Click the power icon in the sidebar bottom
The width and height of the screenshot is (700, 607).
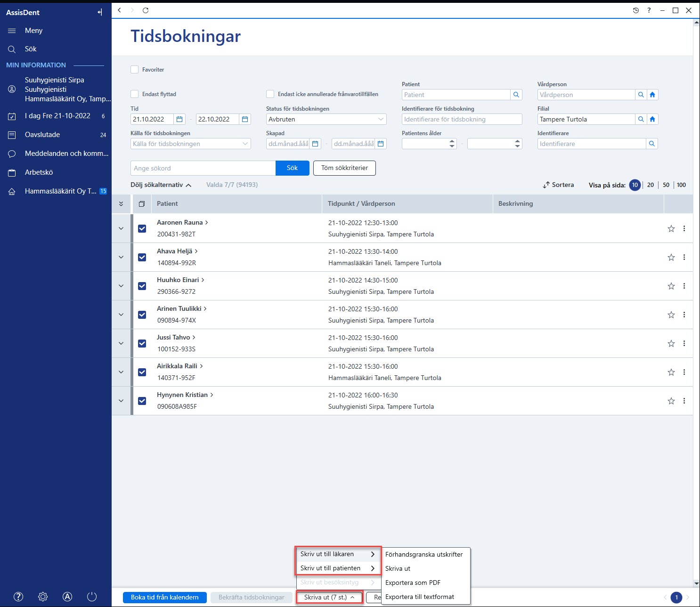92,597
